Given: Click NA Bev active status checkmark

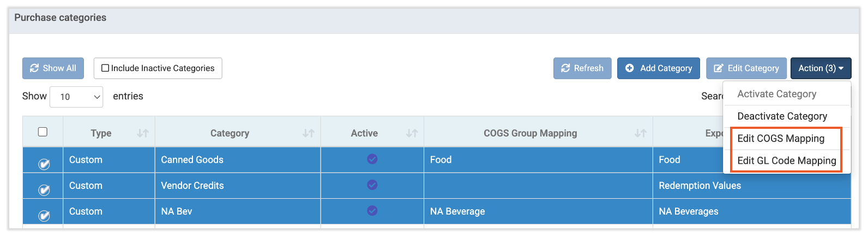Looking at the screenshot, I should pos(372,211).
